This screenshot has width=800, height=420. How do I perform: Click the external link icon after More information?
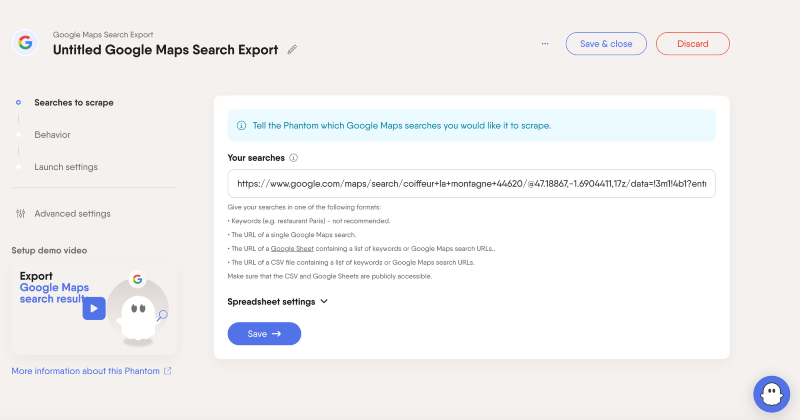167,371
